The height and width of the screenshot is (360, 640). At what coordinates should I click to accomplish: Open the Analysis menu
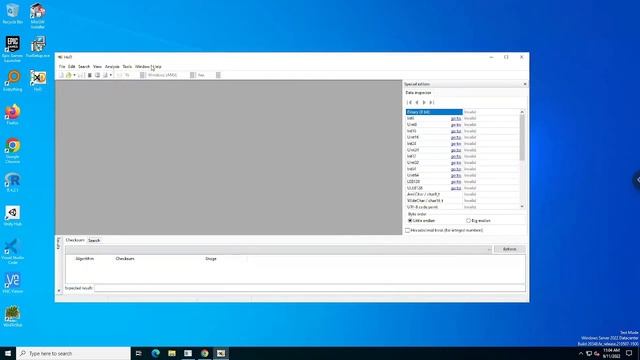click(112, 67)
